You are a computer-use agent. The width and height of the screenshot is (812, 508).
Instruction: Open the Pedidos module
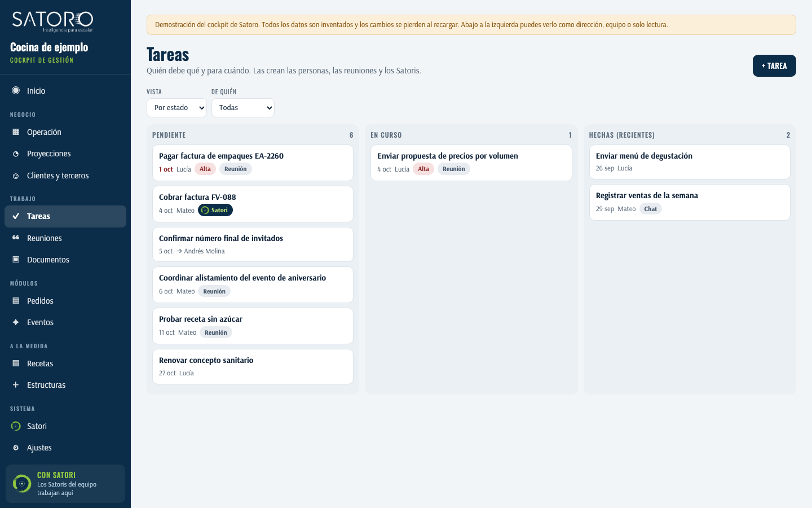click(65, 301)
